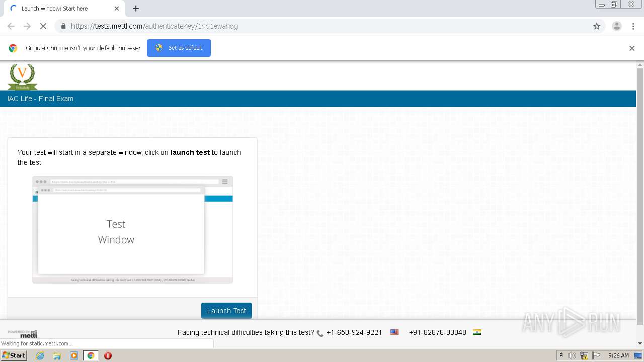Screen dimensions: 644x362
Task: Click the scrollbar down arrow
Action: click(640, 343)
